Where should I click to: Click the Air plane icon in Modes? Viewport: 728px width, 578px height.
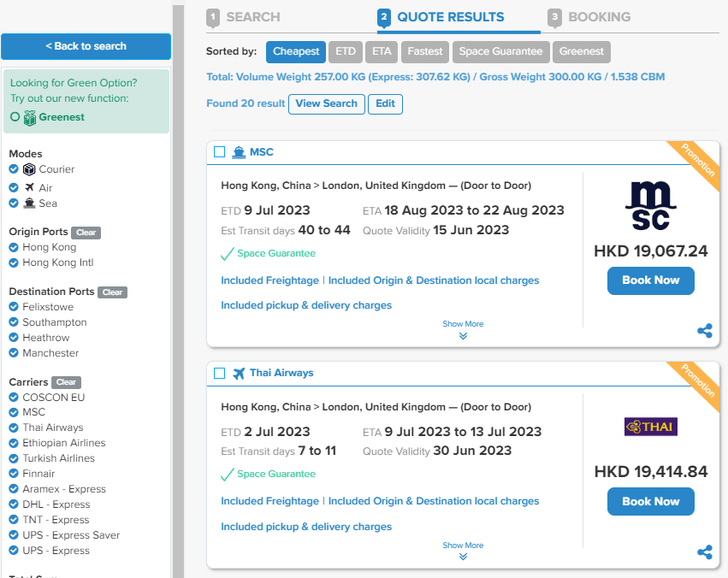tap(29, 187)
